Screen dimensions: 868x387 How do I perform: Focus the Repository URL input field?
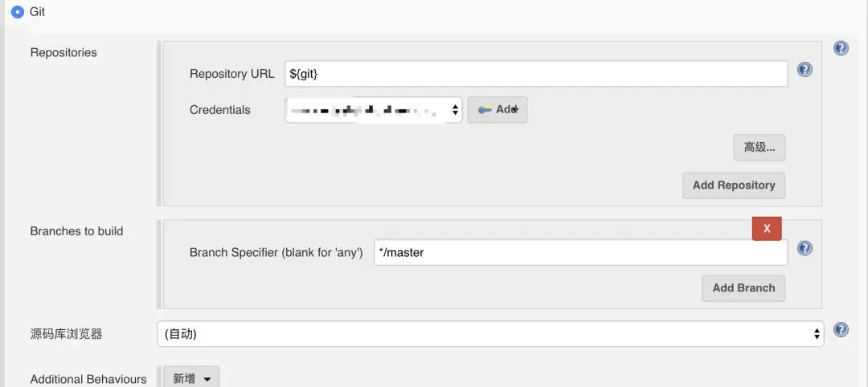tap(536, 74)
